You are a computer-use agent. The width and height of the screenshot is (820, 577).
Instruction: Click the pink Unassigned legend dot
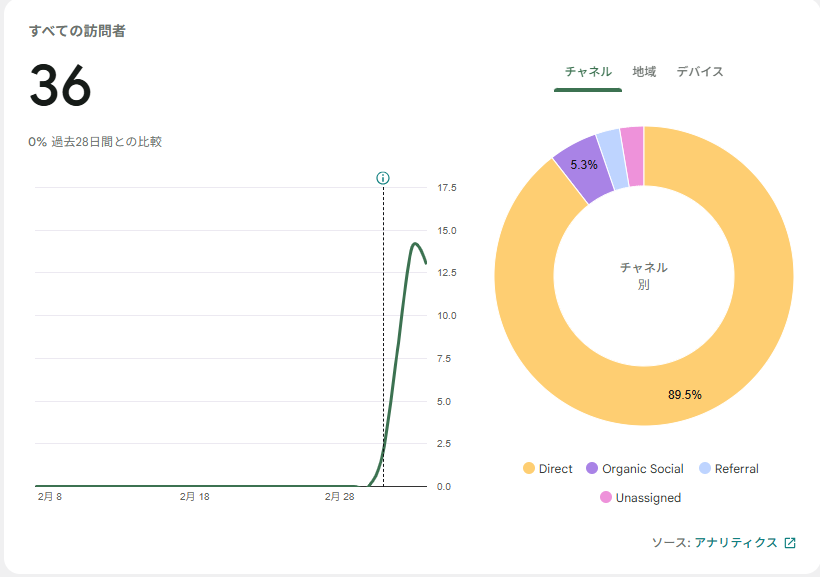606,497
